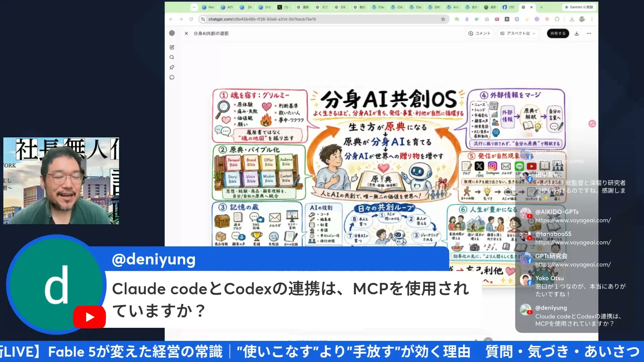Click the chat bubble icon in the sidebar
The width and height of the screenshot is (644, 362).
(172, 77)
